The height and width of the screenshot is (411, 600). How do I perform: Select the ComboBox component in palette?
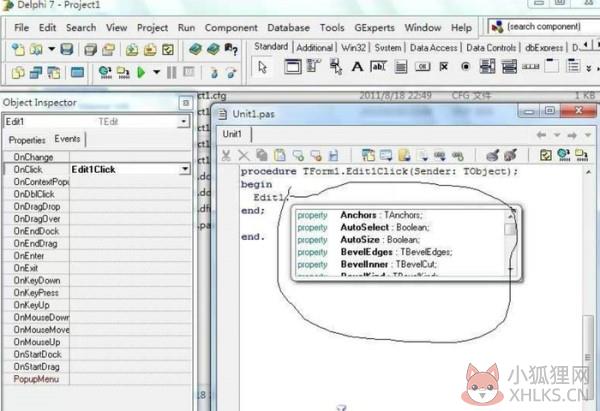pos(509,67)
